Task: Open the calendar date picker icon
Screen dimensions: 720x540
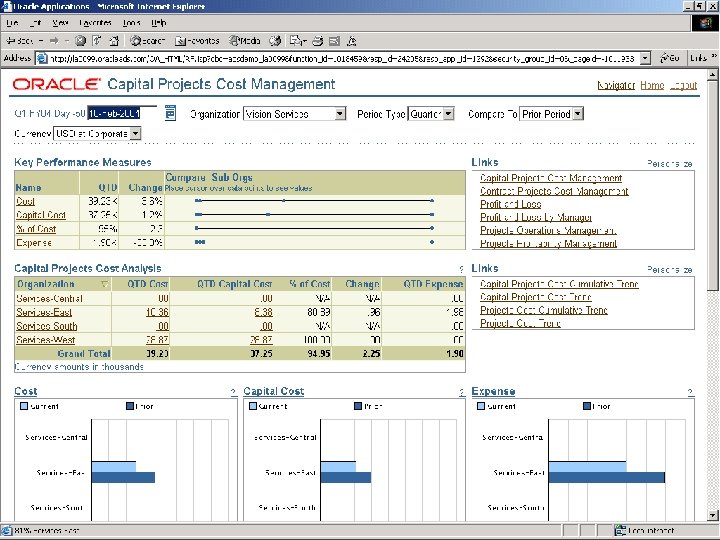Action: tap(170, 113)
